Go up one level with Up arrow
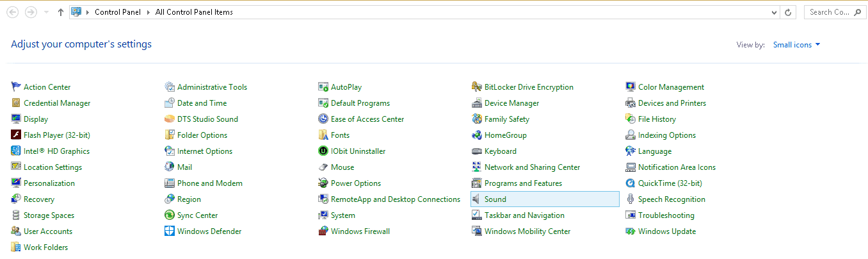868x259 pixels. pos(60,12)
